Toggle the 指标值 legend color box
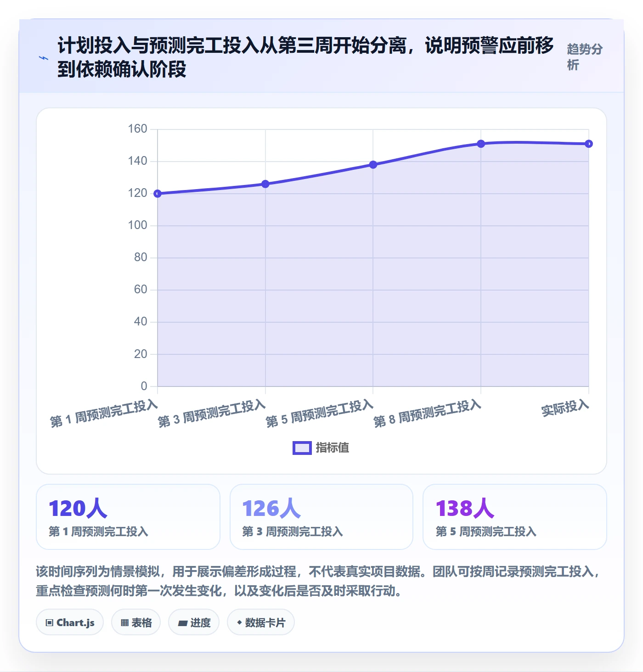 pos(302,448)
